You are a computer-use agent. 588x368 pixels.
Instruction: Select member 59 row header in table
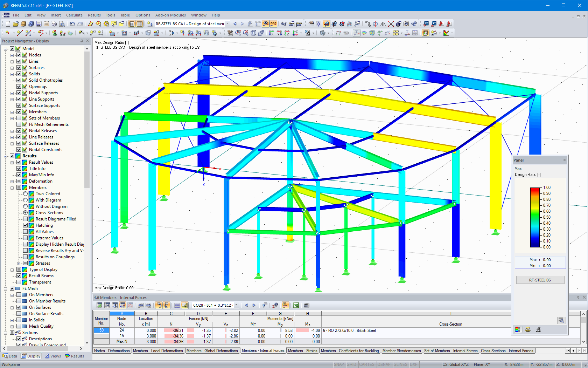tap(101, 330)
